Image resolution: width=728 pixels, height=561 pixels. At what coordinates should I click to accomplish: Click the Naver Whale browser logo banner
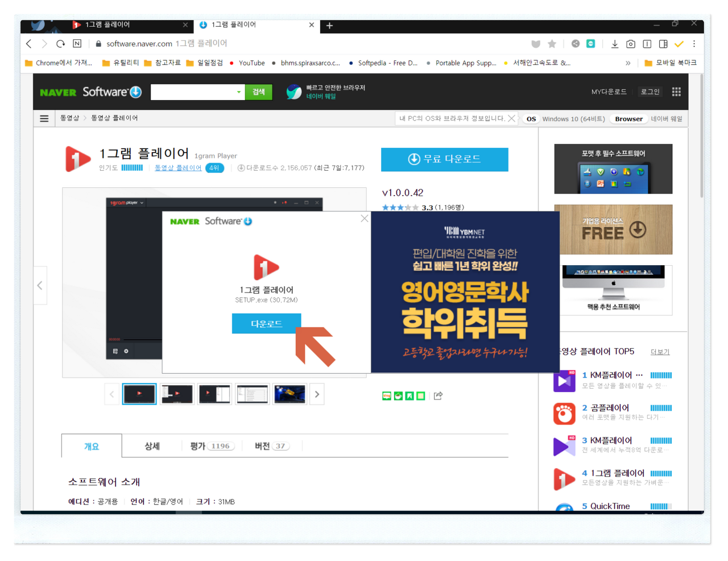coord(325,92)
